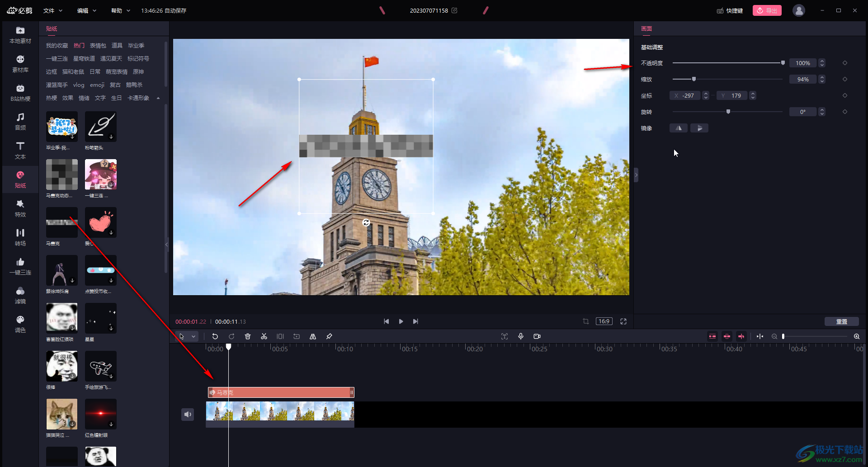This screenshot has height=467, width=868.
Task: Mute the video track speaker button
Action: click(188, 414)
